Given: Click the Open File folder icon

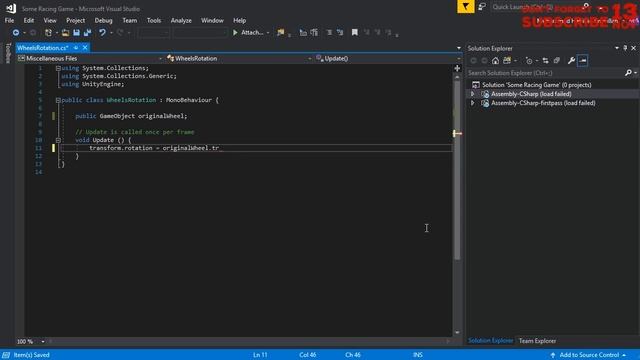Looking at the screenshot, I should [x=65, y=32].
